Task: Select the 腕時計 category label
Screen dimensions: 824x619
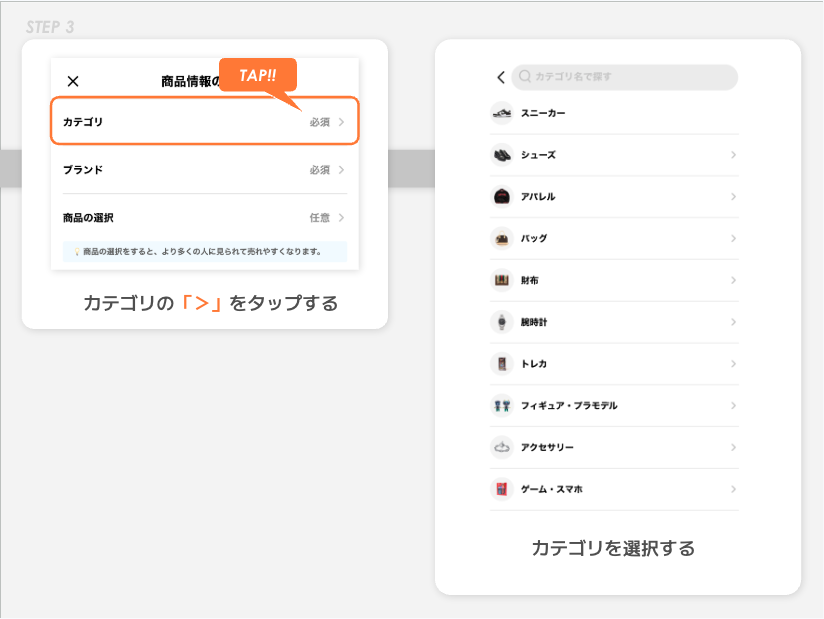Action: [x=534, y=322]
